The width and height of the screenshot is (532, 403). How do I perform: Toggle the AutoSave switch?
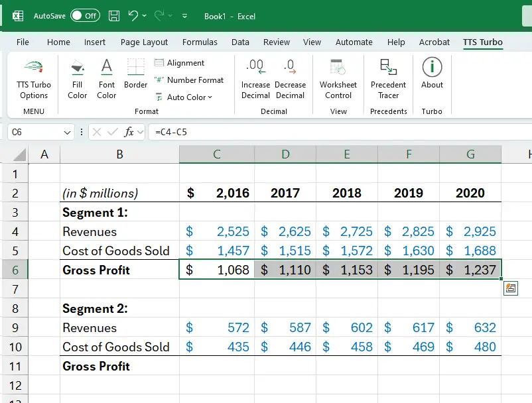(85, 16)
